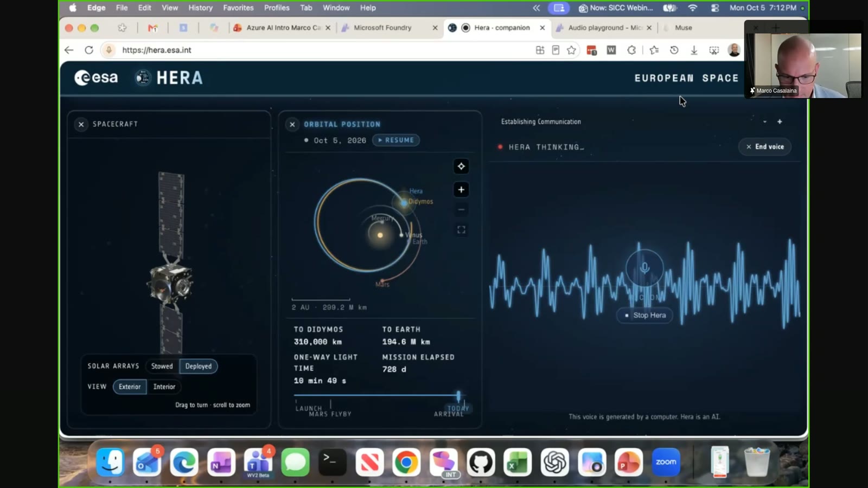The width and height of the screenshot is (868, 488).
Task: Set solar arrays to Stowed
Action: coord(162,366)
